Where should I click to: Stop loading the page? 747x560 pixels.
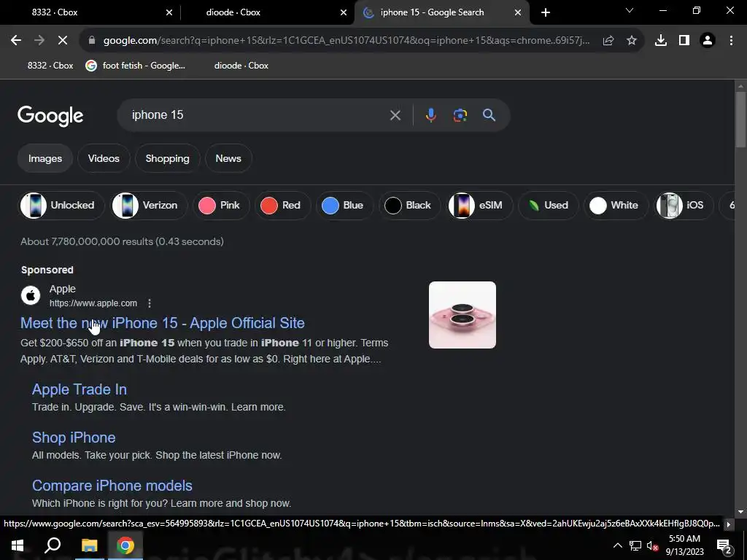63,41
